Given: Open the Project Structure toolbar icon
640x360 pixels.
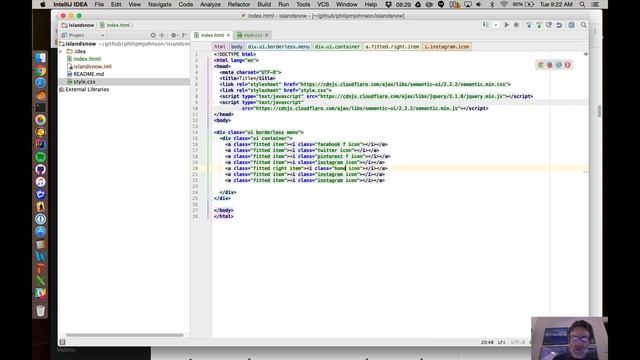Looking at the screenshot, I should pos(572,25).
